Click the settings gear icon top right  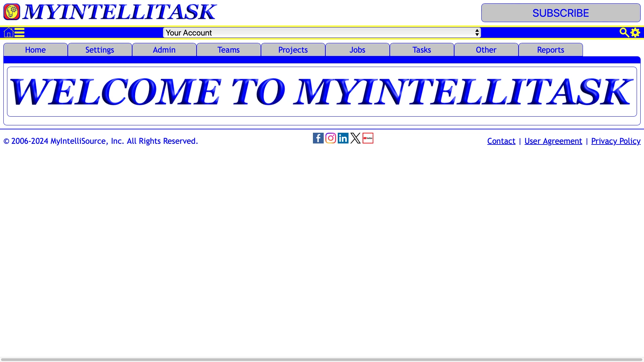tap(635, 32)
